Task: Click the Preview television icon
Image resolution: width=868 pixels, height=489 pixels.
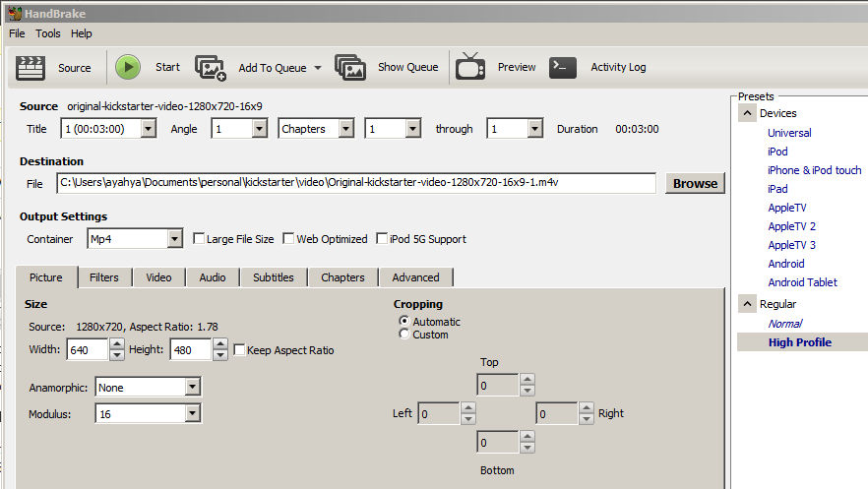Action: point(470,66)
